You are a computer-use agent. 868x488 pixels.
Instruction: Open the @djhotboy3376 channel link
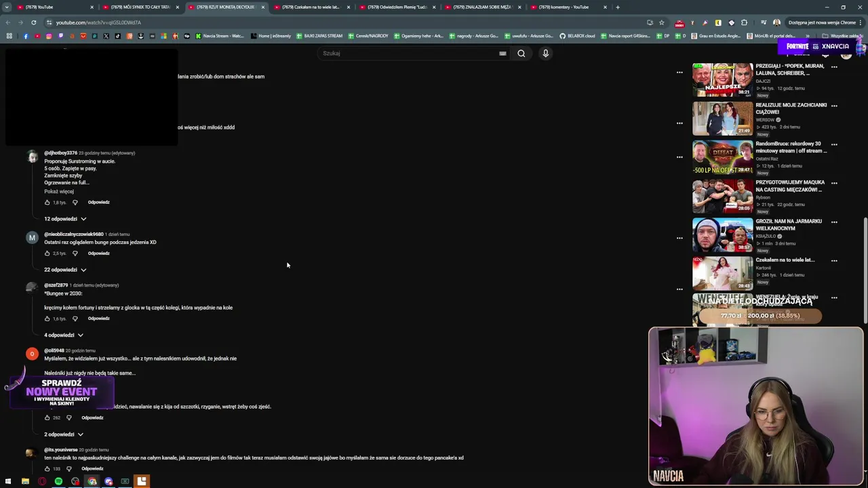tap(60, 153)
